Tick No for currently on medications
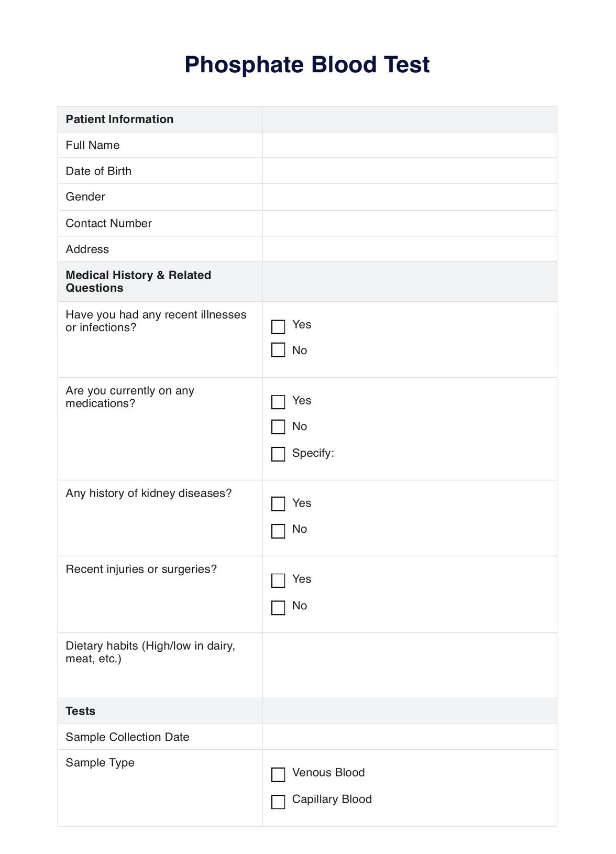Screen dimensions: 616x854 278,427
